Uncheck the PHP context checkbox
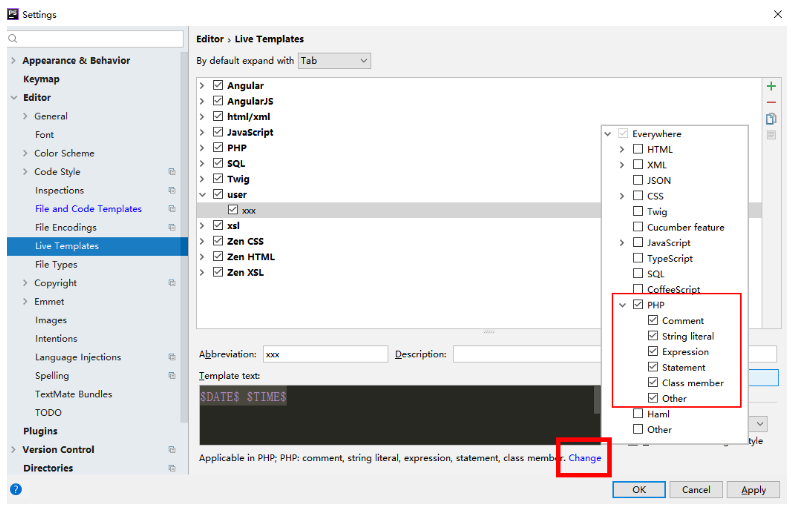The height and width of the screenshot is (510, 791). point(638,305)
